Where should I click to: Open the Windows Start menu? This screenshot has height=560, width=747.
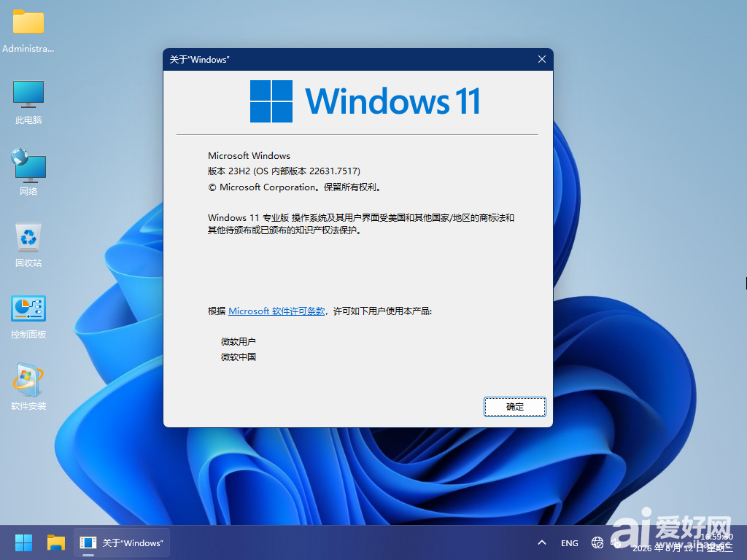point(23,542)
